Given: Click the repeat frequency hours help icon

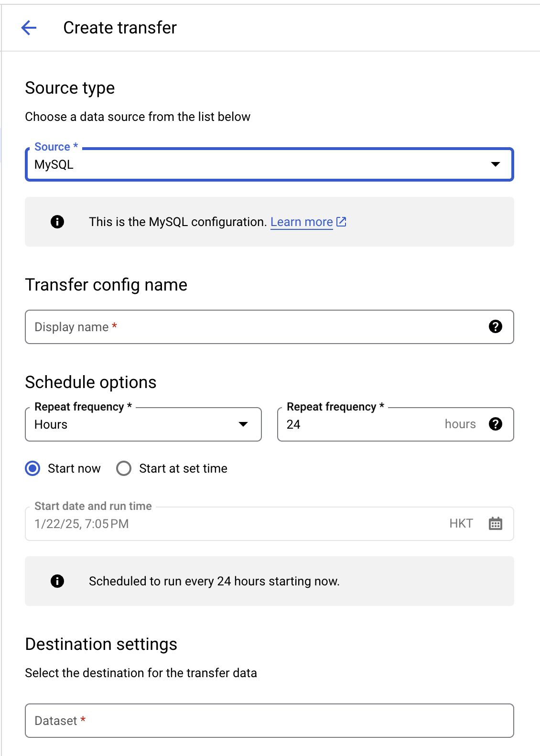Looking at the screenshot, I should (496, 424).
